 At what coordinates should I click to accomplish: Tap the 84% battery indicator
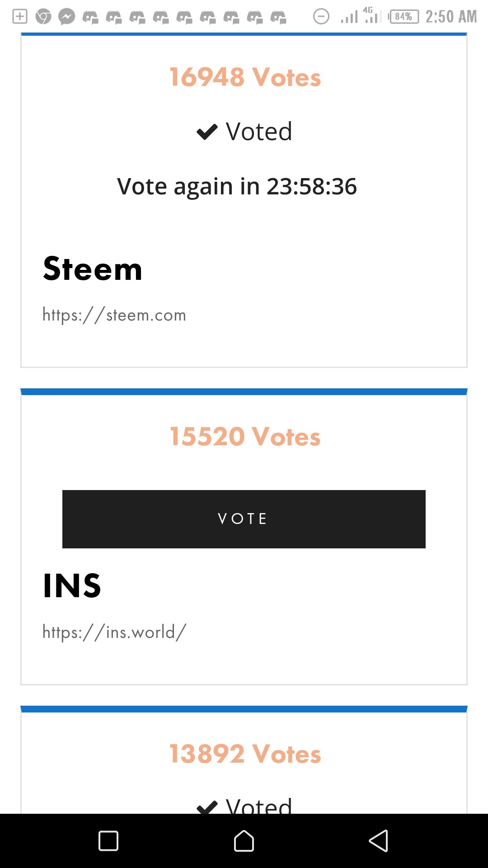403,17
